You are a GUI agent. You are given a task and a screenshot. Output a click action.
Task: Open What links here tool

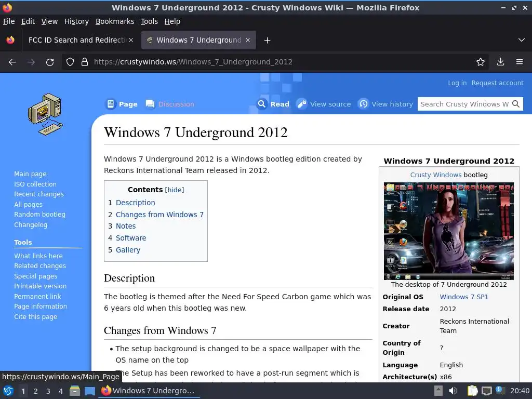tap(38, 256)
